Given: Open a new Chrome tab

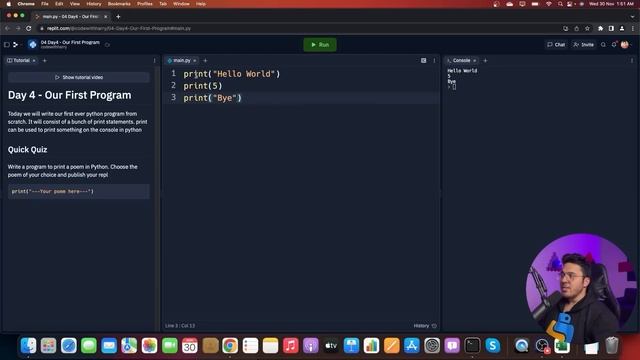Looking at the screenshot, I should pos(118,16).
